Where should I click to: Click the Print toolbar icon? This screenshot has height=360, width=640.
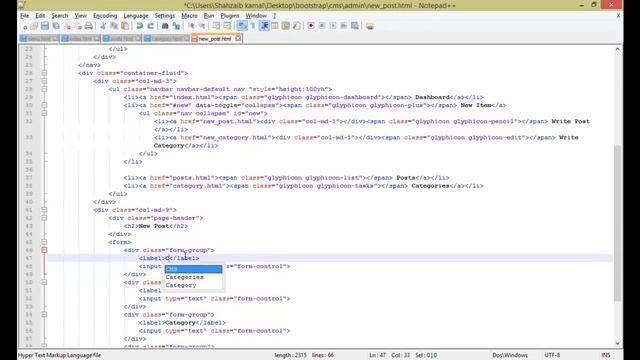pyautogui.click(x=89, y=26)
